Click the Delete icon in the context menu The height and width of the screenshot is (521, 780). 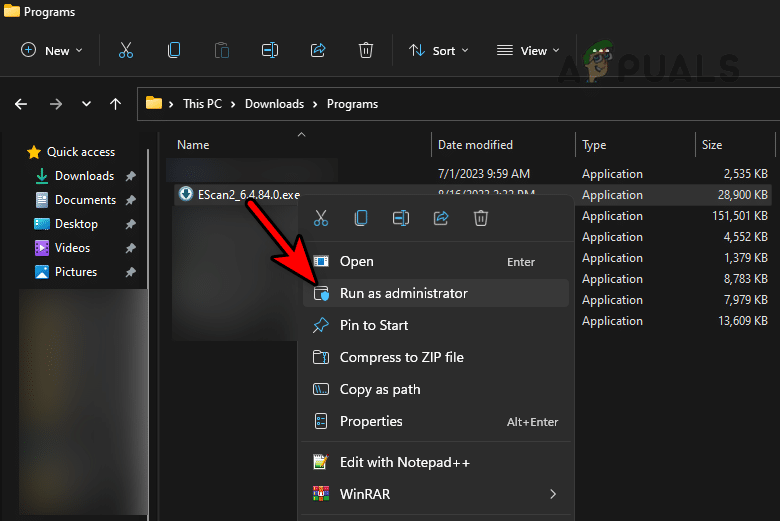[x=481, y=217]
